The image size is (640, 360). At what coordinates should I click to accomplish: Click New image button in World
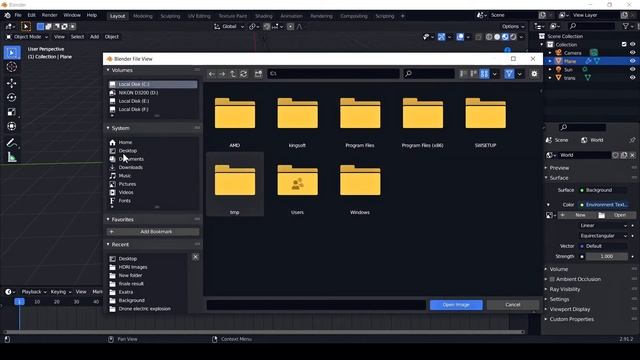[x=576, y=215]
